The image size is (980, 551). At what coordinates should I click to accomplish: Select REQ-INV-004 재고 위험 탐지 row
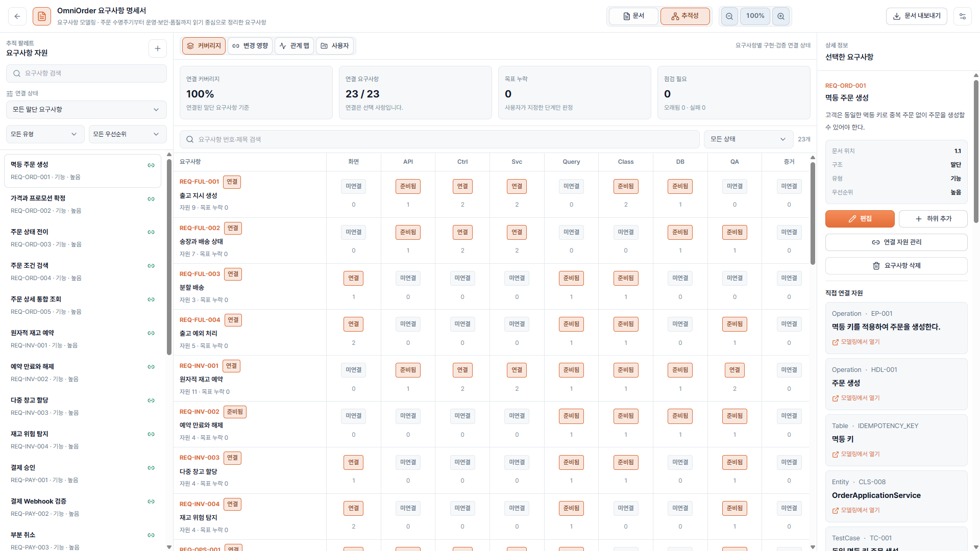point(491,517)
